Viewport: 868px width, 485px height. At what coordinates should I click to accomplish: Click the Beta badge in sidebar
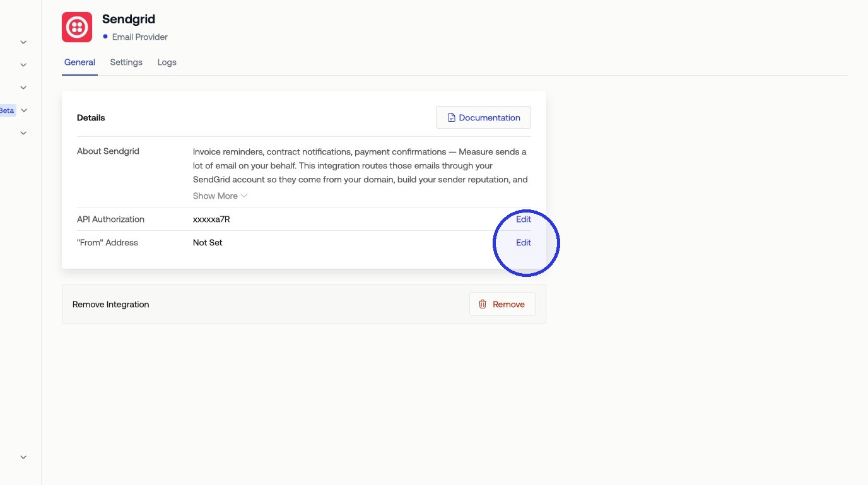coord(7,110)
